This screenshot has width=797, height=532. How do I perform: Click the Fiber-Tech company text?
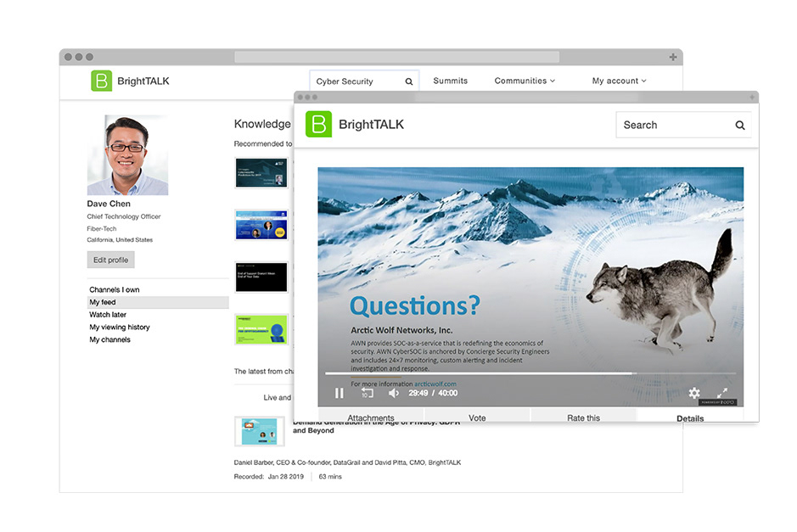coord(102,228)
